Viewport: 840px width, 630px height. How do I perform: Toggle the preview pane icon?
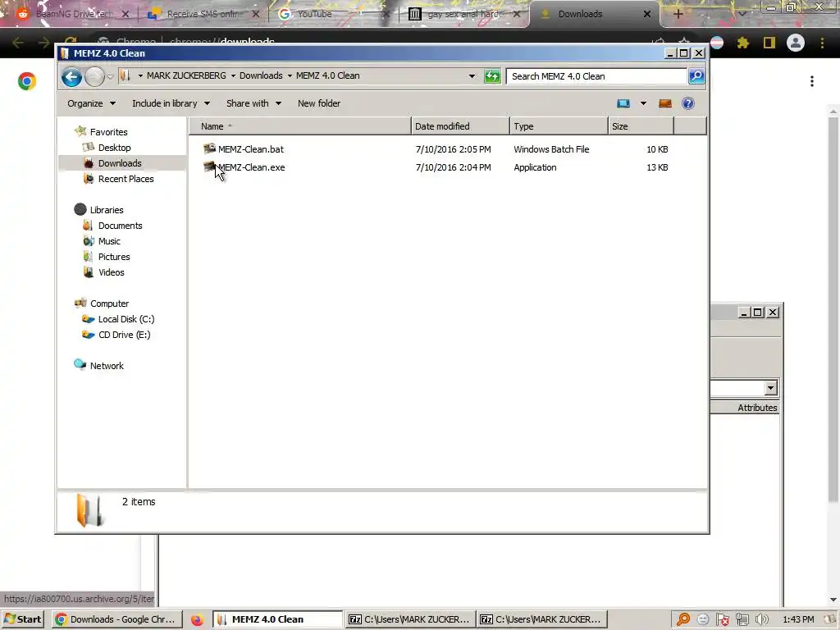664,103
